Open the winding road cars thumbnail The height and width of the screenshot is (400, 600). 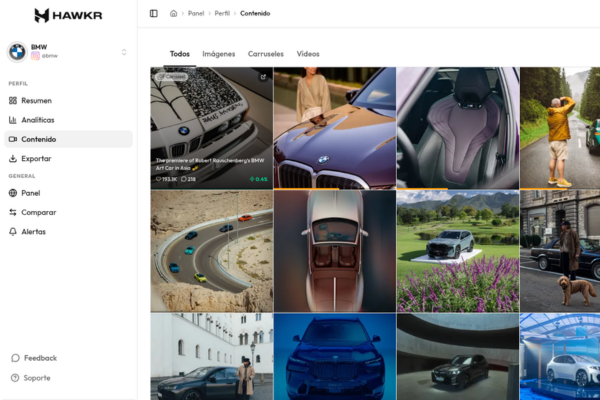[211, 251]
